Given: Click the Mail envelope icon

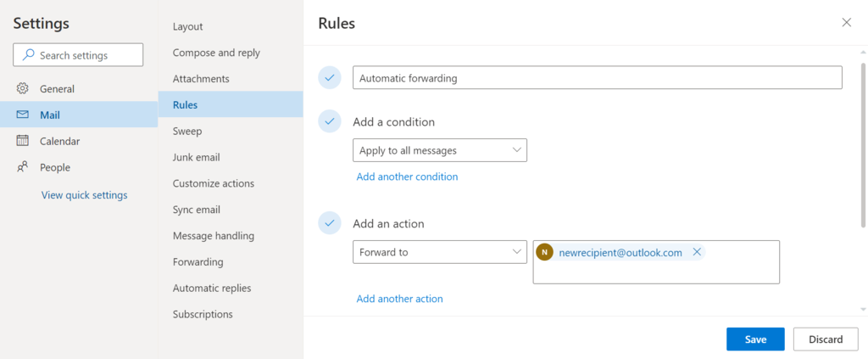Looking at the screenshot, I should pyautogui.click(x=23, y=115).
